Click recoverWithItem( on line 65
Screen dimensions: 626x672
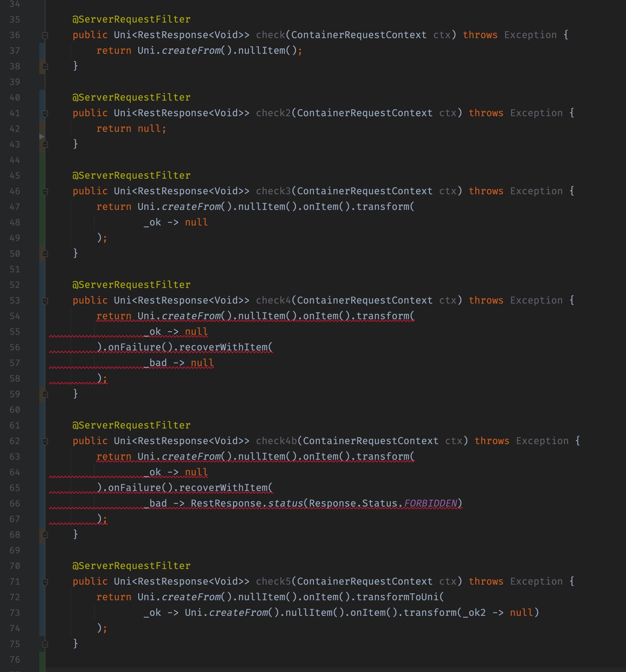226,488
